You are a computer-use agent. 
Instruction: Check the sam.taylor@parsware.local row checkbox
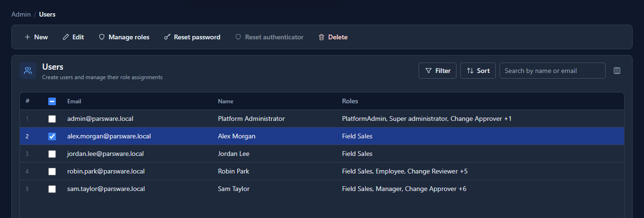(x=52, y=189)
